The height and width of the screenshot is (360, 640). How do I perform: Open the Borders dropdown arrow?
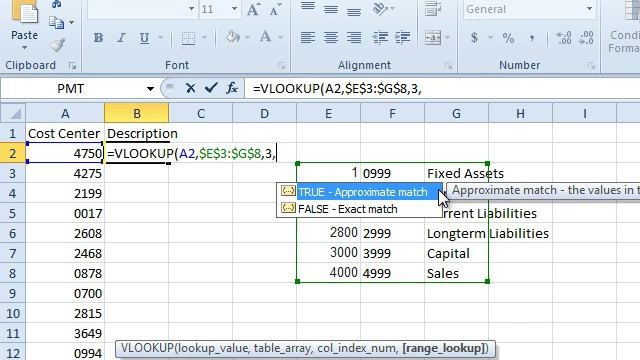pos(204,38)
